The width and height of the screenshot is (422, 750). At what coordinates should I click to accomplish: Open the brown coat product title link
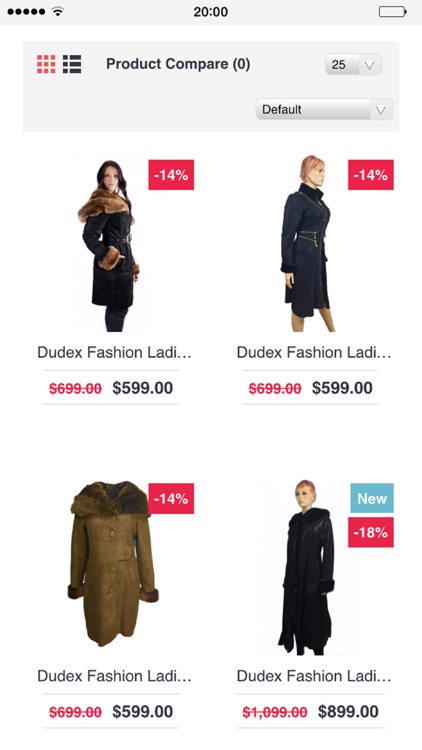114,676
